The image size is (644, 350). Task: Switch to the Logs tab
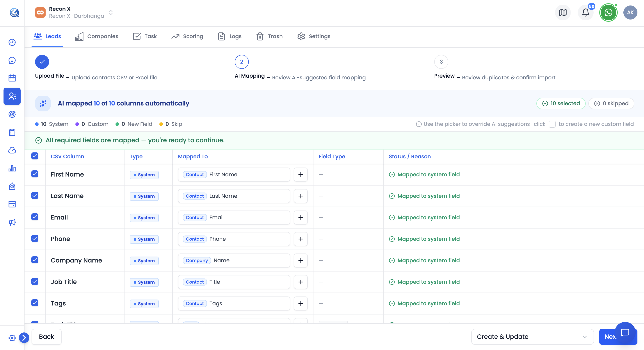(230, 37)
